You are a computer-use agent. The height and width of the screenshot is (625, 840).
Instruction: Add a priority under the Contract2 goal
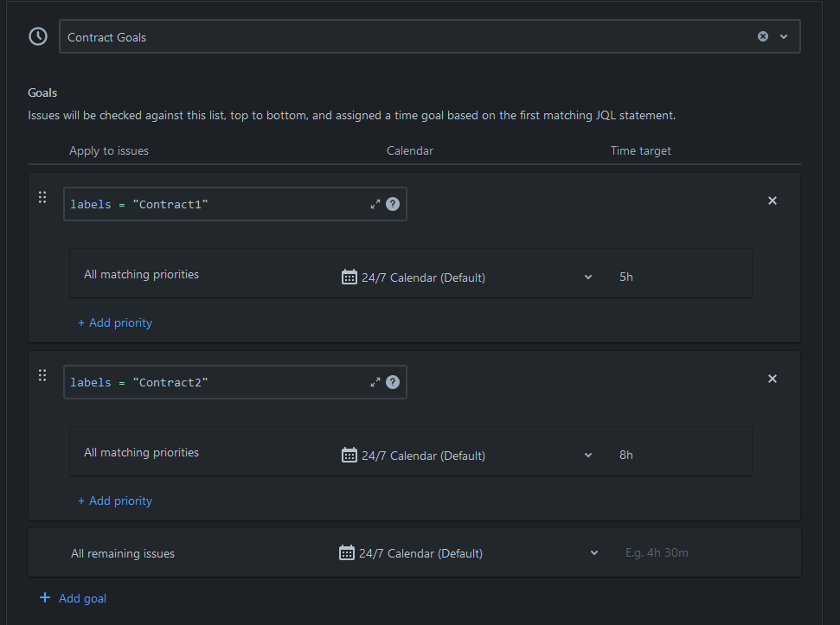[115, 501]
